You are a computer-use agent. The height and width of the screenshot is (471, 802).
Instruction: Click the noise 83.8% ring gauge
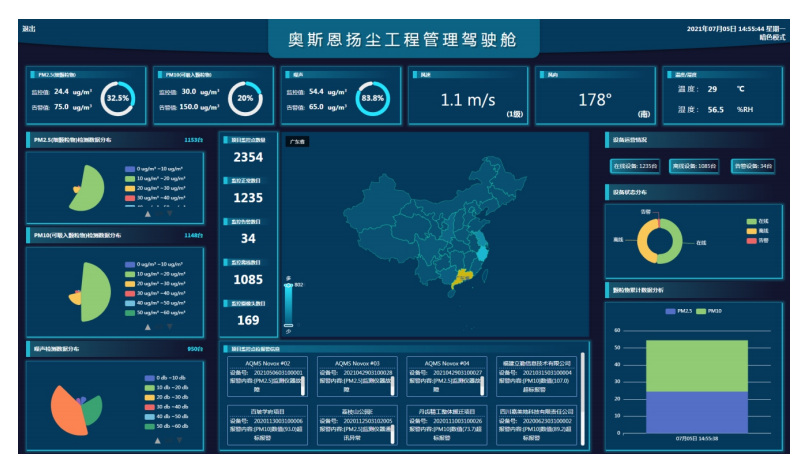[x=372, y=98]
